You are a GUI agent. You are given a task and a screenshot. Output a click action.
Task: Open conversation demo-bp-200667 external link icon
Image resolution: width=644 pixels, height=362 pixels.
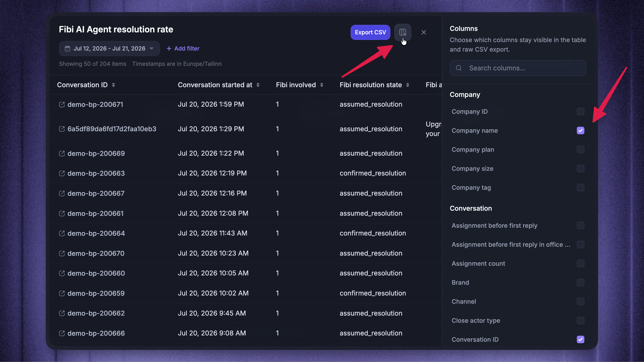pos(62,193)
